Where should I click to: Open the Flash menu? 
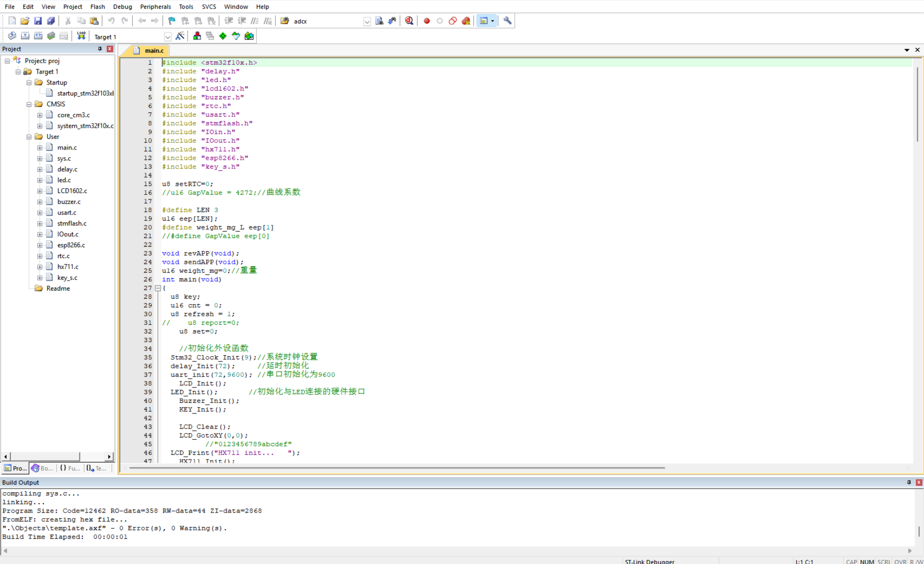(97, 7)
